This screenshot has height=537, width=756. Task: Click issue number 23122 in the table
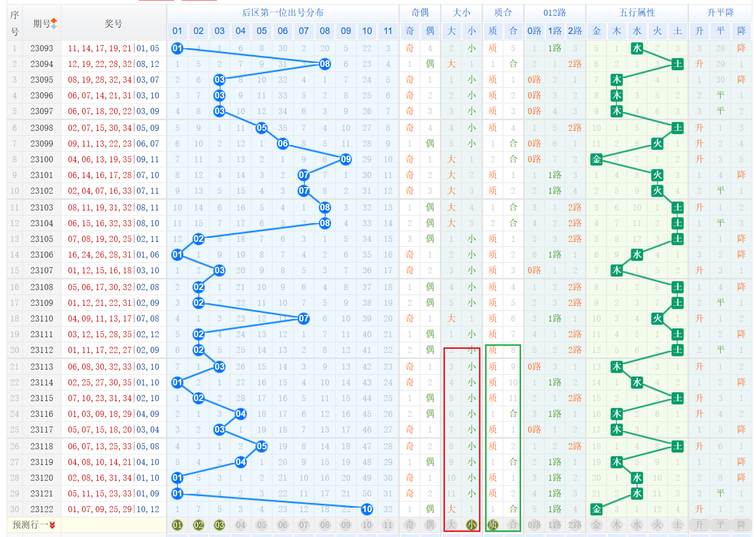tap(42, 509)
